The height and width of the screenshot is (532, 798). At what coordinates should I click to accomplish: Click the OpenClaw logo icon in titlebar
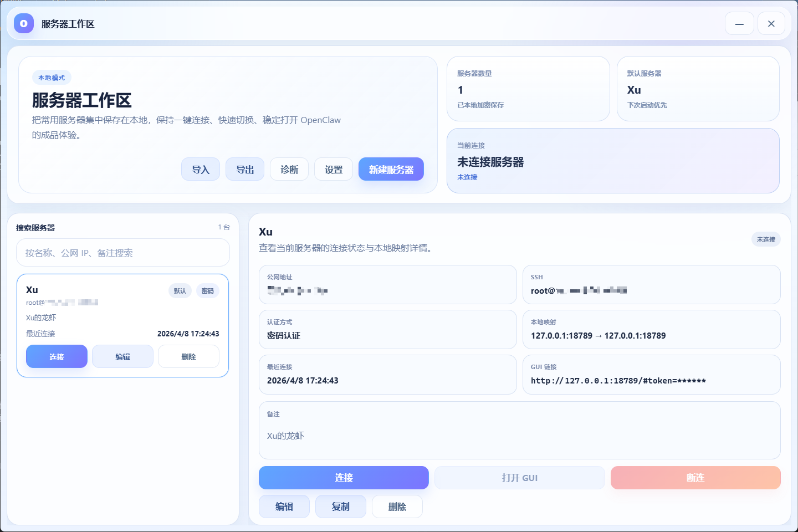coord(23,23)
